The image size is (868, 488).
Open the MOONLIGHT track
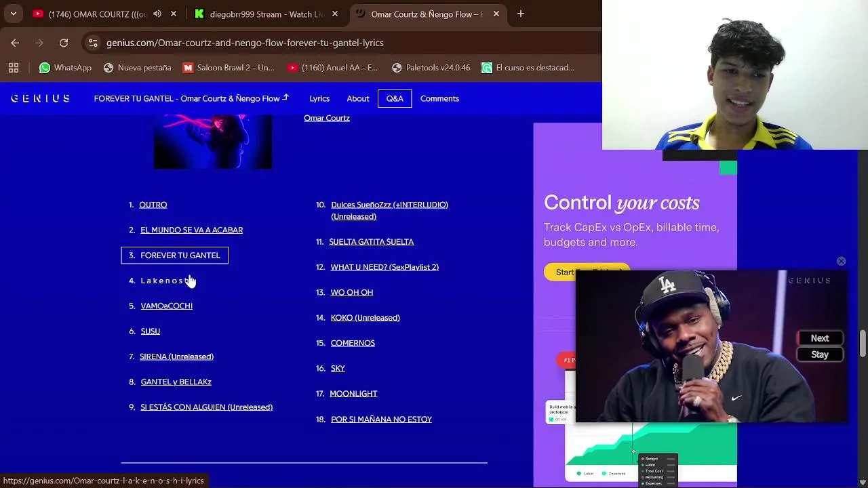[353, 394]
